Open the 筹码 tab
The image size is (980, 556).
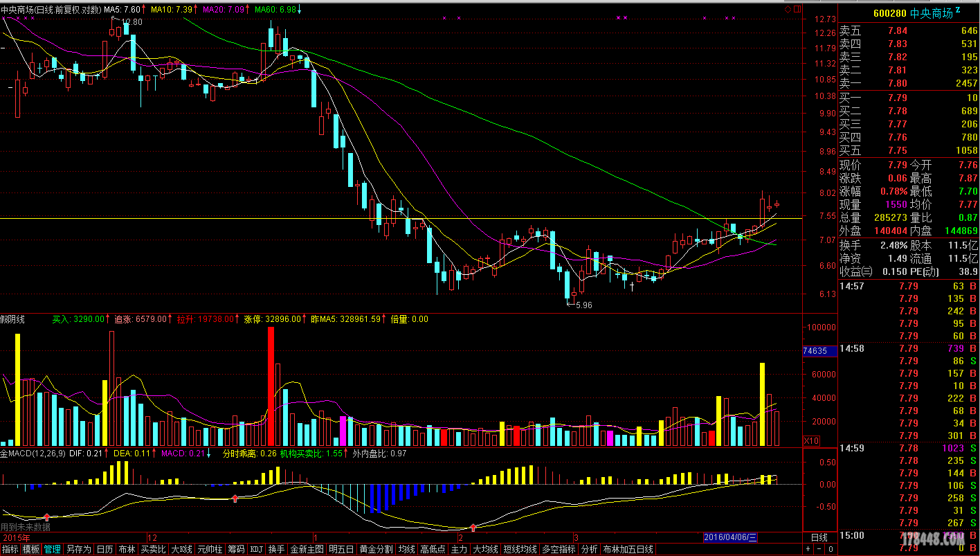coord(237,549)
